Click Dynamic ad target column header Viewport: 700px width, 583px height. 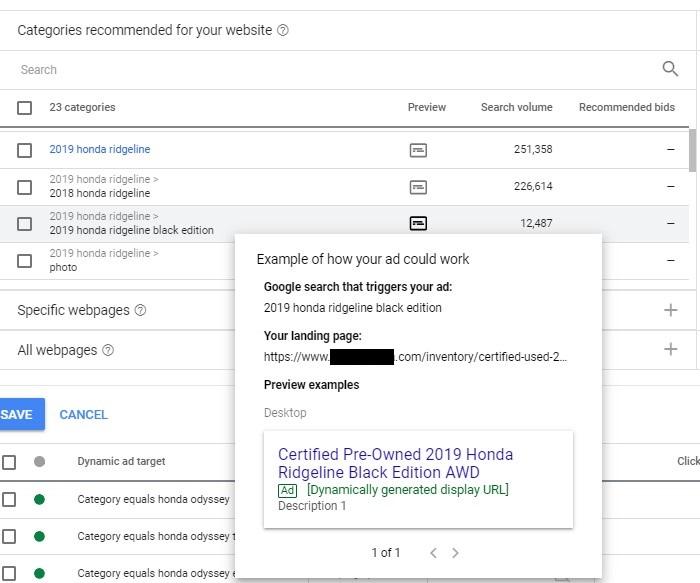pyautogui.click(x=121, y=461)
